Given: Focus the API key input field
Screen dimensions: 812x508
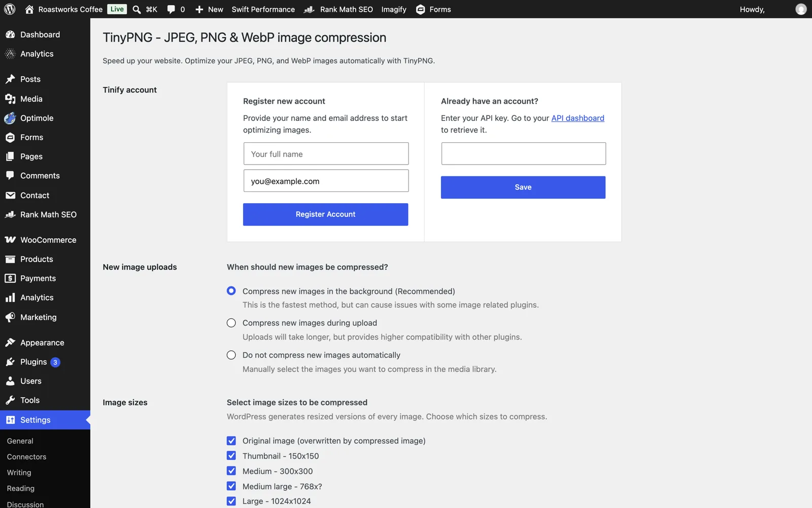Looking at the screenshot, I should point(523,153).
